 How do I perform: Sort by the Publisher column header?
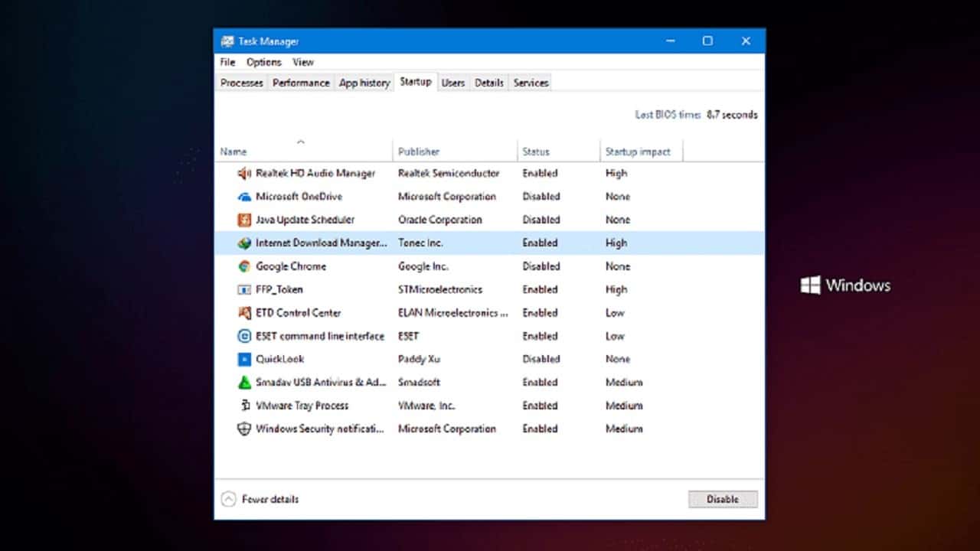pyautogui.click(x=456, y=152)
